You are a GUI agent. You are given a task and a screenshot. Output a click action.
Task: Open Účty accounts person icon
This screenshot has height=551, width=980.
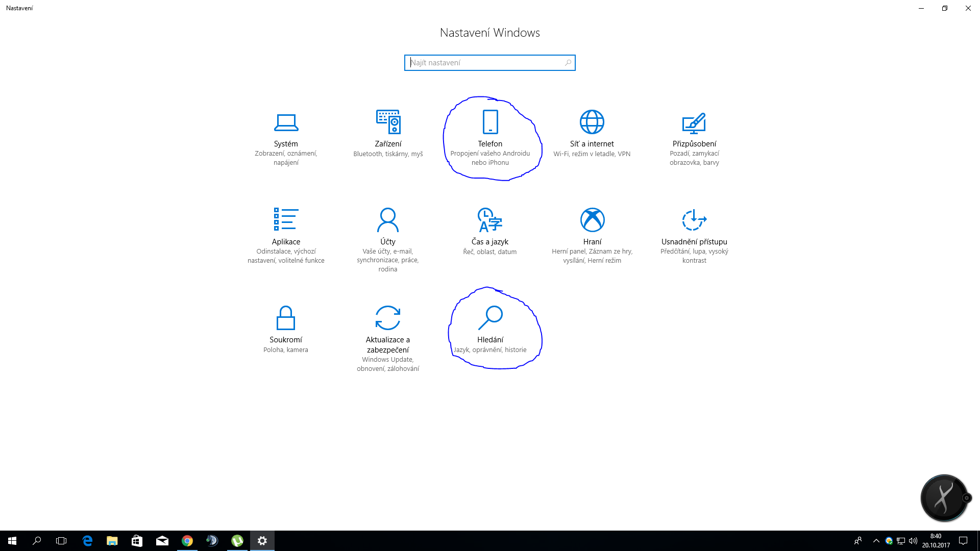coord(388,220)
